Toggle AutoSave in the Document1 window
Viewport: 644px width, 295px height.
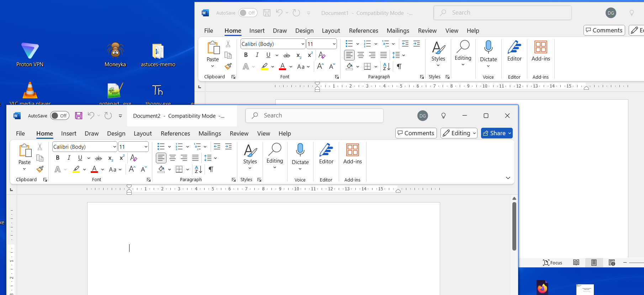pos(248,13)
